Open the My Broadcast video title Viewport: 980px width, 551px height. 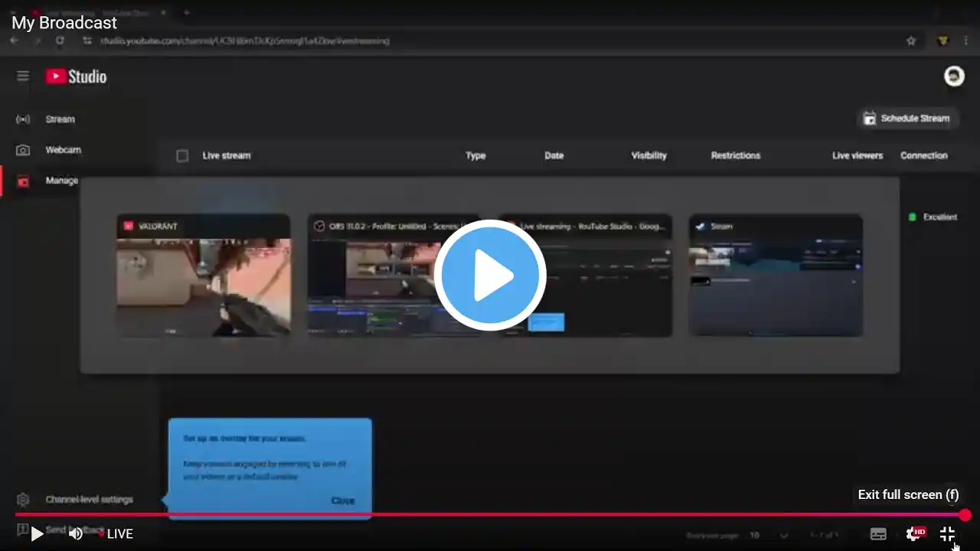click(x=64, y=23)
